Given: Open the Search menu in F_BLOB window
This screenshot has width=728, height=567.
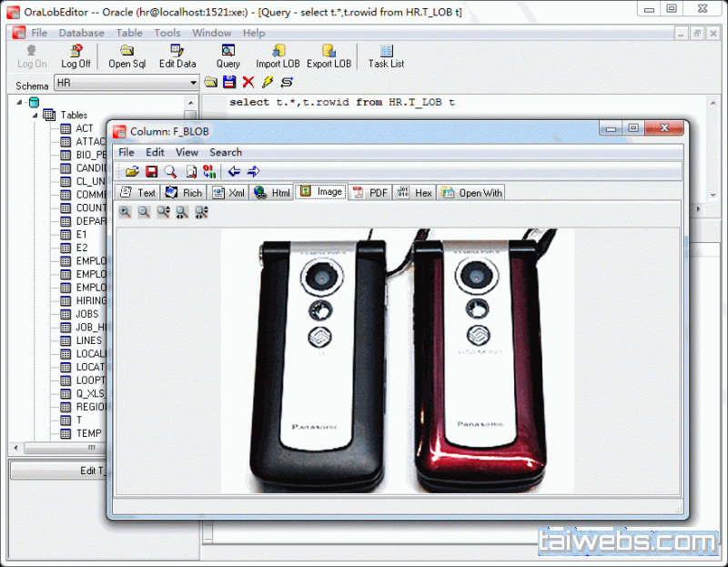Looking at the screenshot, I should click(226, 152).
